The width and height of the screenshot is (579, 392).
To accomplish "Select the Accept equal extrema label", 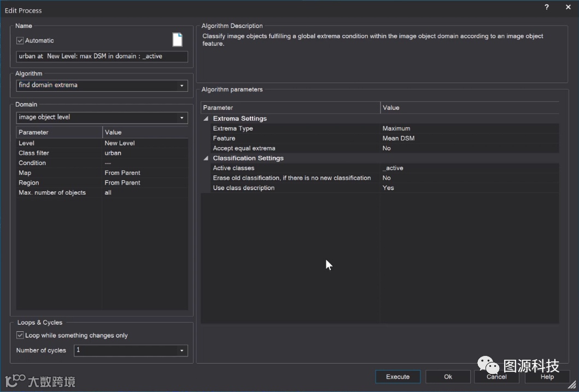I will click(244, 148).
